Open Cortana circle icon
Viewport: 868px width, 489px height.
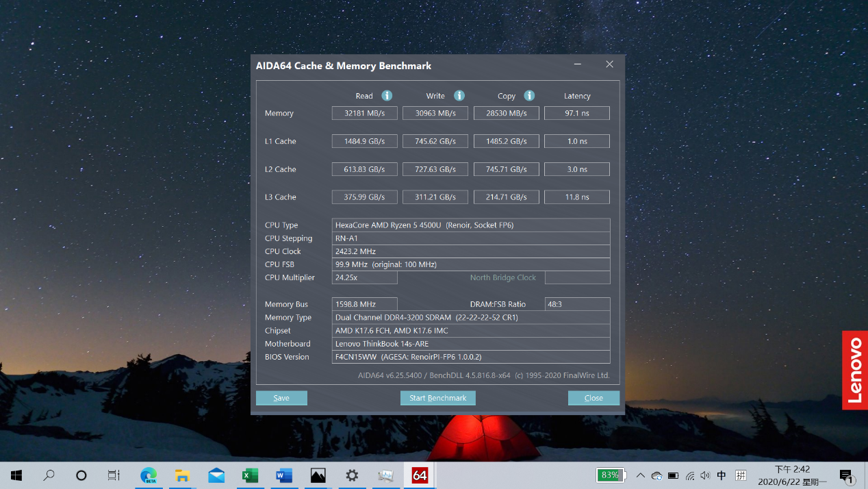81,475
